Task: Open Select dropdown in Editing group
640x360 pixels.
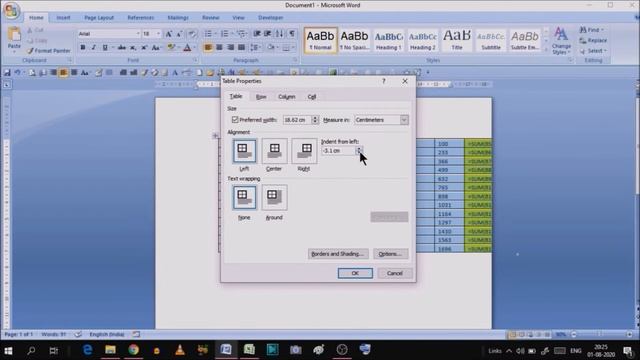Action: click(594, 51)
